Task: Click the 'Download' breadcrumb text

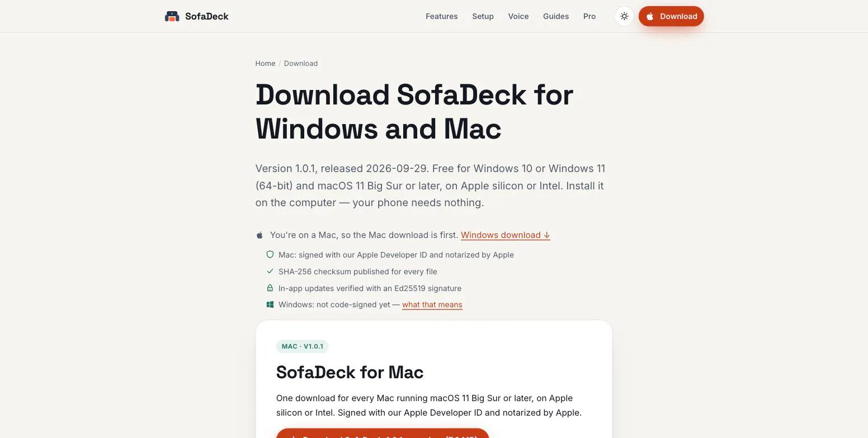Action: point(301,64)
